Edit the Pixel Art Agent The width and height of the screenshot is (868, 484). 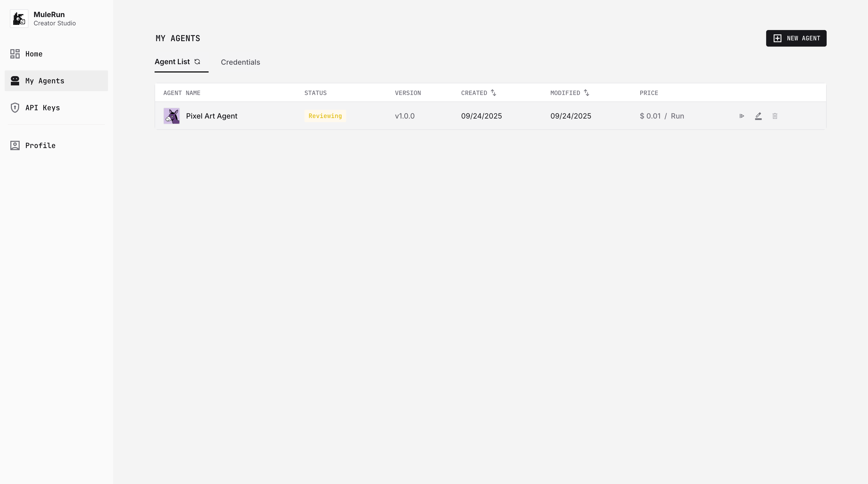tap(758, 116)
